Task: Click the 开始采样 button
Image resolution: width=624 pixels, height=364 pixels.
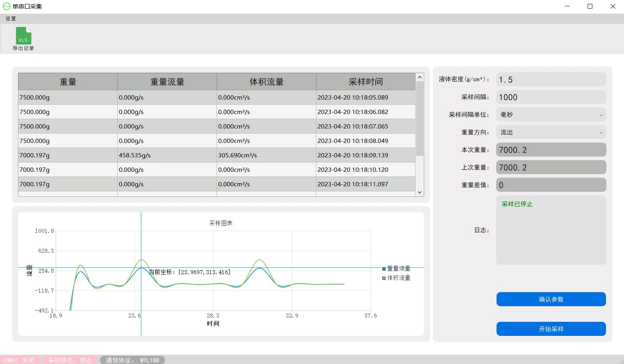Action: [x=551, y=329]
